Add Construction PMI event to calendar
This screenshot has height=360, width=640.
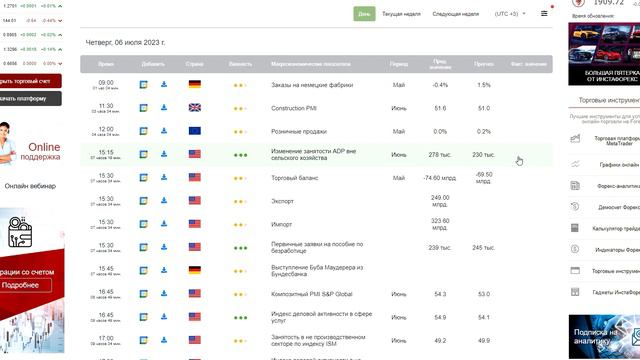(x=143, y=108)
